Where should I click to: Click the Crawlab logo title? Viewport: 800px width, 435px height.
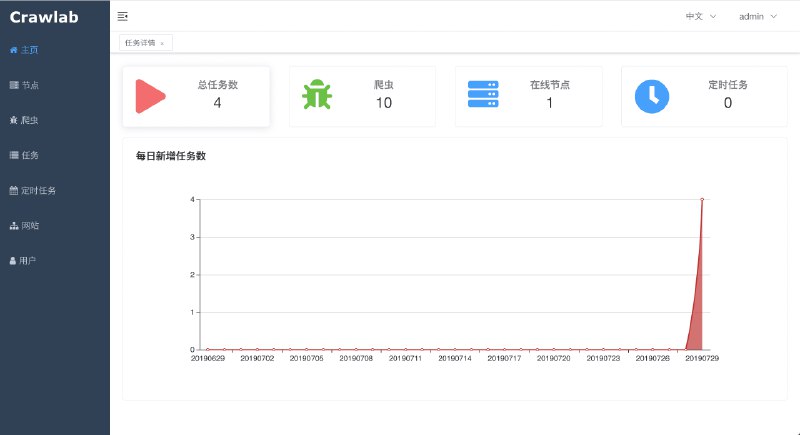click(x=44, y=16)
